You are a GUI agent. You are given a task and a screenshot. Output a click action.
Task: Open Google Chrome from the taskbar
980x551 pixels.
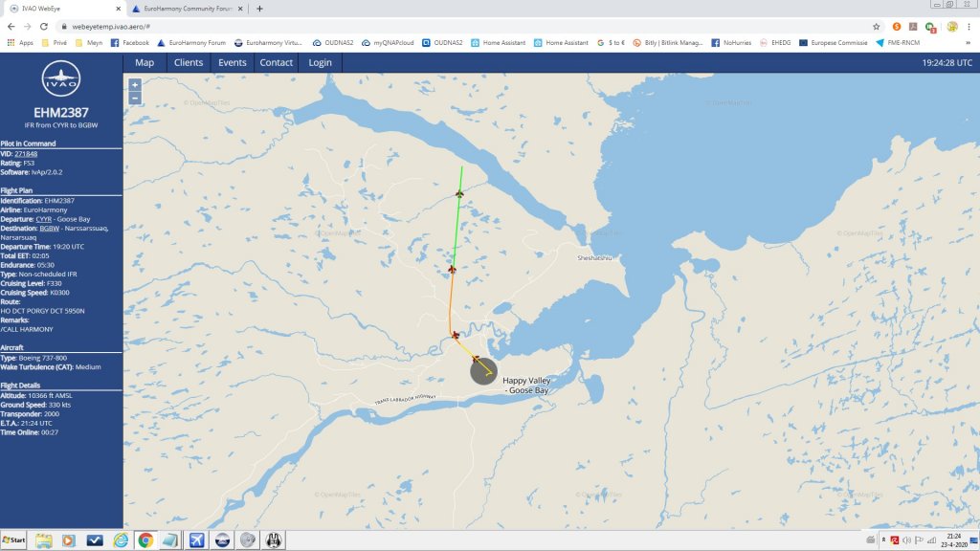coord(145,540)
